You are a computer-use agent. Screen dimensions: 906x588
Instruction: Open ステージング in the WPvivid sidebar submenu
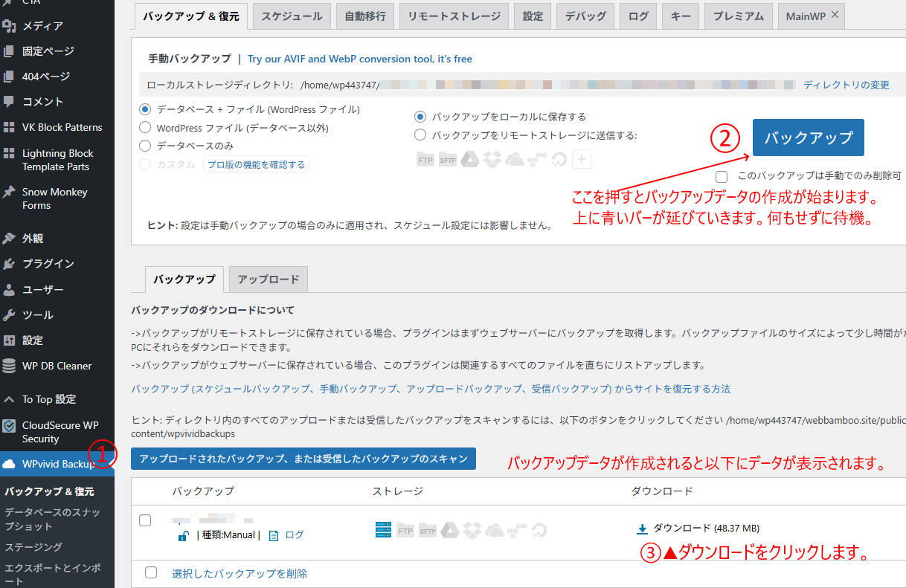click(33, 547)
